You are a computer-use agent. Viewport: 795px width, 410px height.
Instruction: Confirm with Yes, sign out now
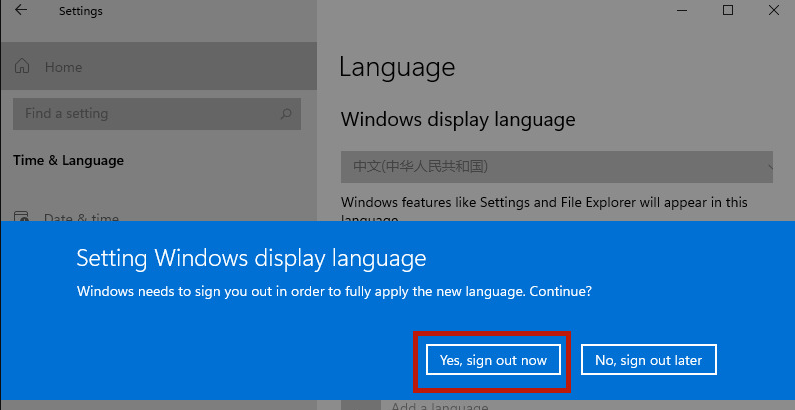point(493,360)
